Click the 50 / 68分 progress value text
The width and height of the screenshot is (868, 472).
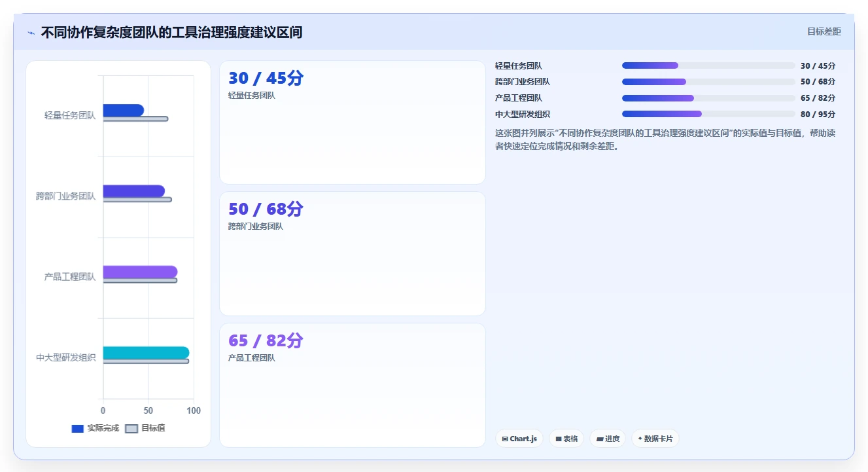[x=818, y=82]
